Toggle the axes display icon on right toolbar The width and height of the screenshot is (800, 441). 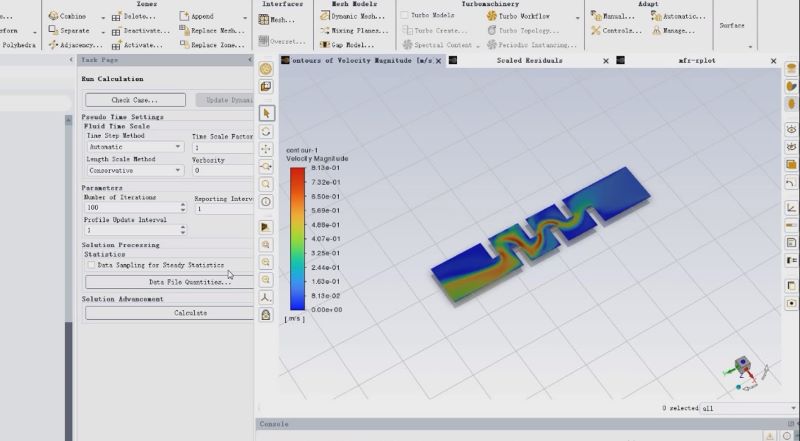(791, 207)
